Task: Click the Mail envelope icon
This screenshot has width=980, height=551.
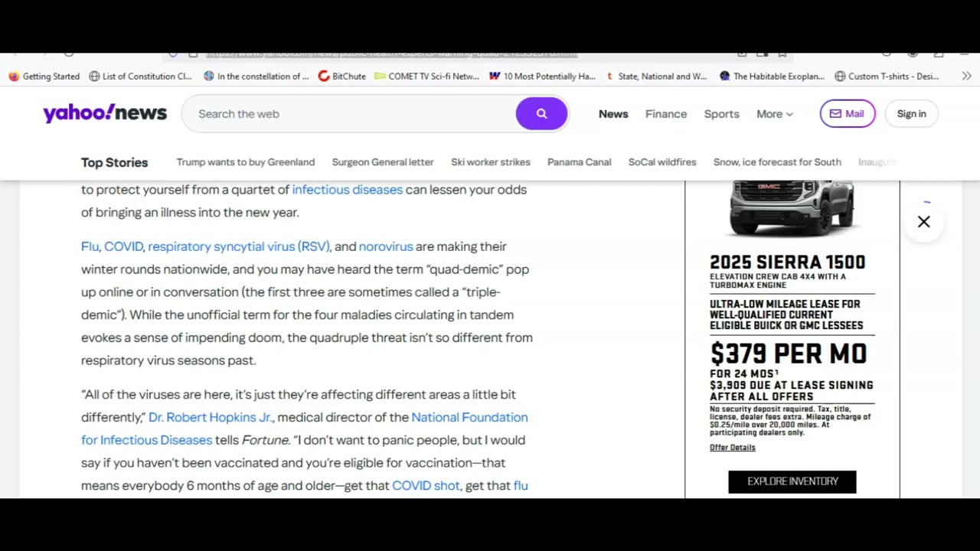Action: [835, 113]
